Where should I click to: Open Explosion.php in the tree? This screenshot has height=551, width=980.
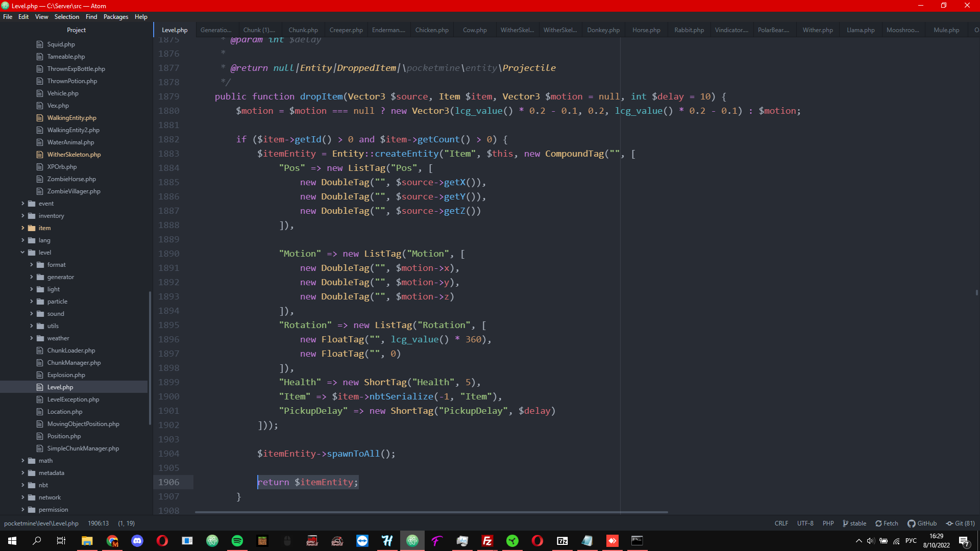66,375
